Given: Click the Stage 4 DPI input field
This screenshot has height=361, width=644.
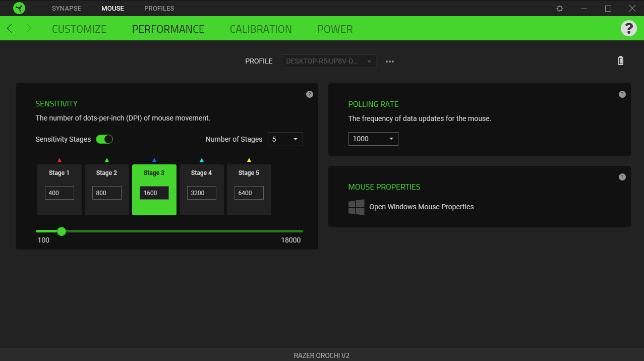Looking at the screenshot, I should tap(202, 193).
